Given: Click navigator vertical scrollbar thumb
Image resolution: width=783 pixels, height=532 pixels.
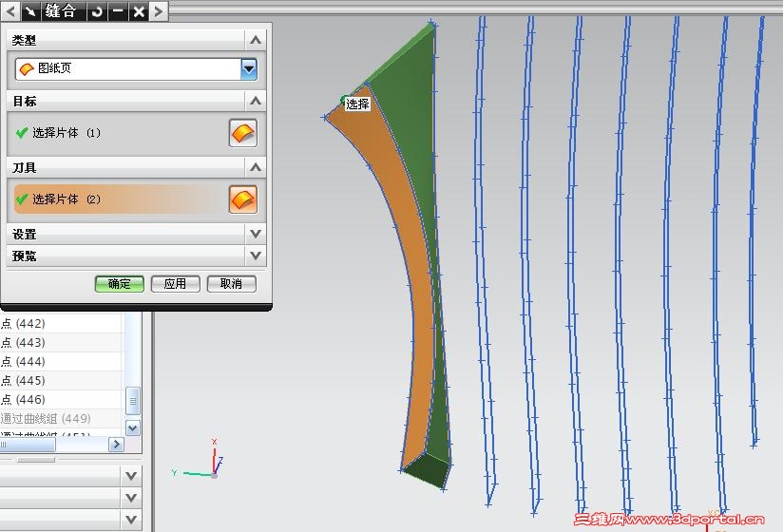Looking at the screenshot, I should [133, 400].
